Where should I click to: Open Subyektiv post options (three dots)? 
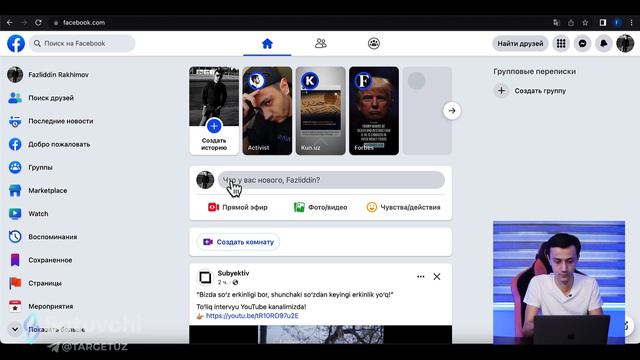click(x=421, y=277)
